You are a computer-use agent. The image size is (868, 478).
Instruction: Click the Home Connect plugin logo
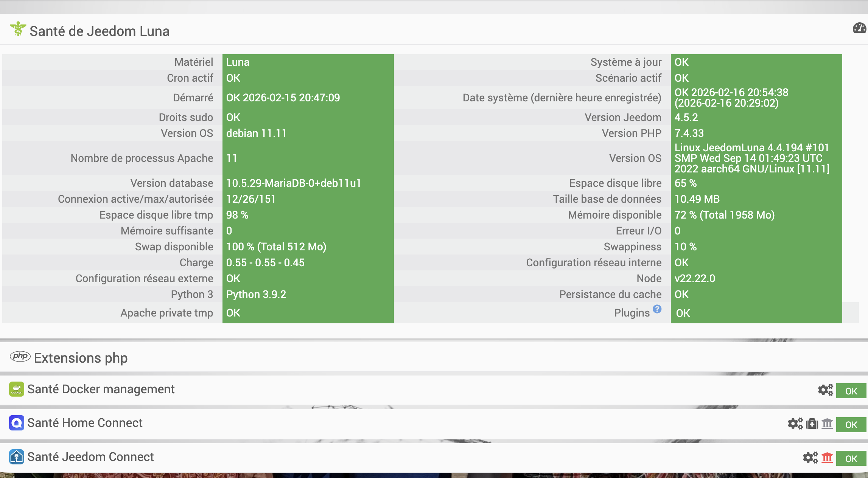click(x=17, y=423)
